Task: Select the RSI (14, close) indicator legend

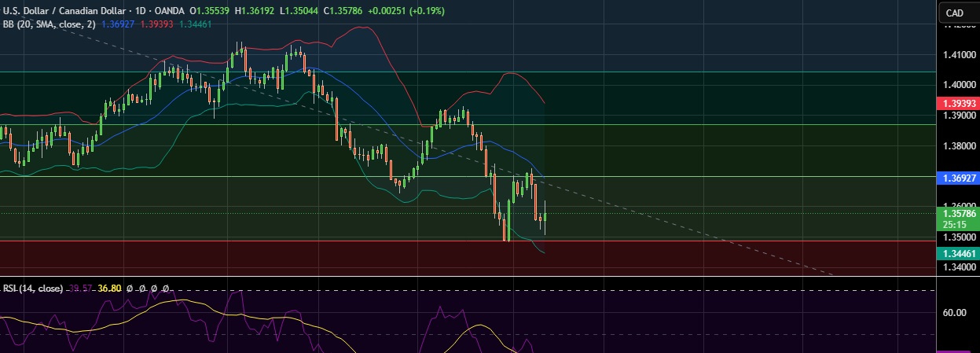Action: pyautogui.click(x=32, y=289)
